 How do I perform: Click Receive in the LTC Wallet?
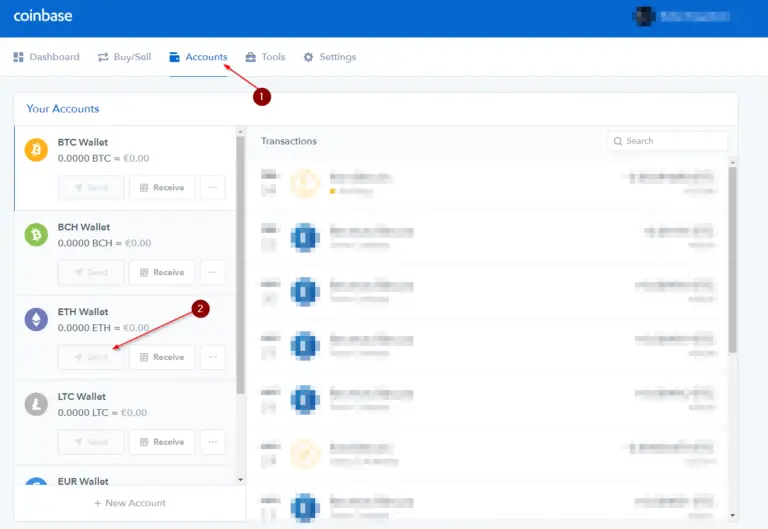(x=162, y=442)
